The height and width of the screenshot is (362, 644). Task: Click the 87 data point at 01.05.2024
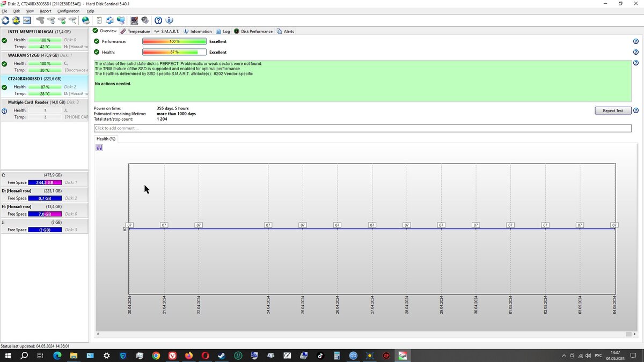point(510,225)
